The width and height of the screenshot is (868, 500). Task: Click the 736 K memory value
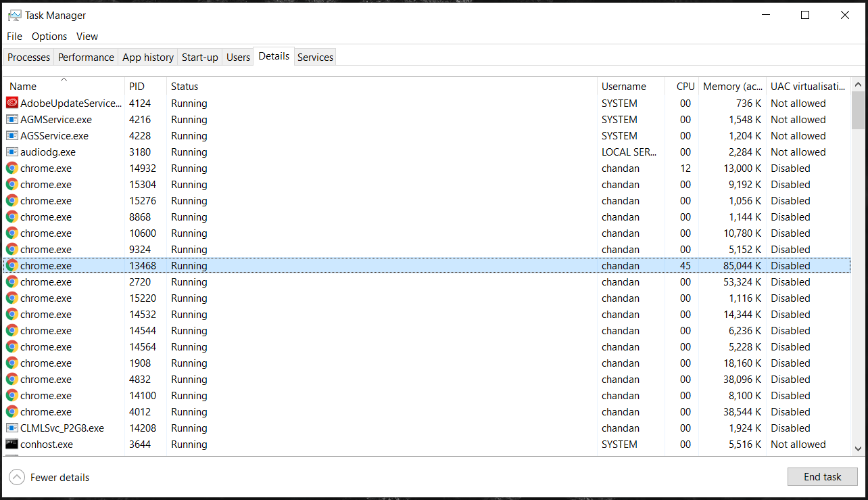point(748,104)
